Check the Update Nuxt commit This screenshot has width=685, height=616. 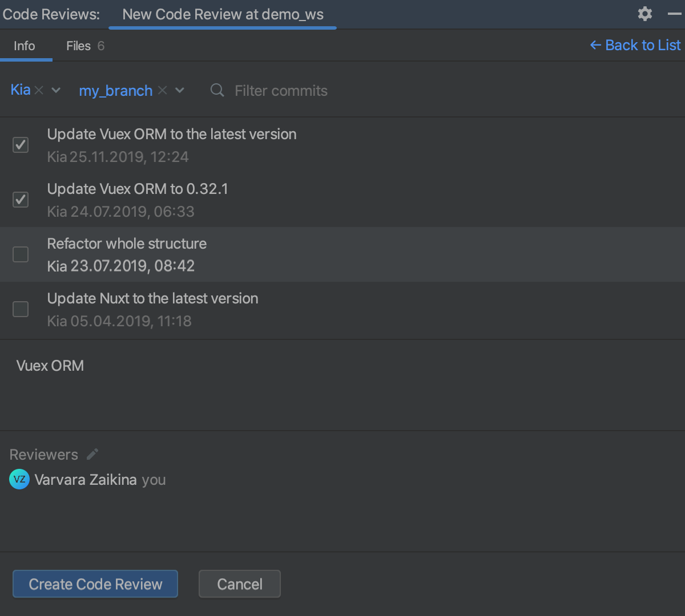pyautogui.click(x=20, y=309)
